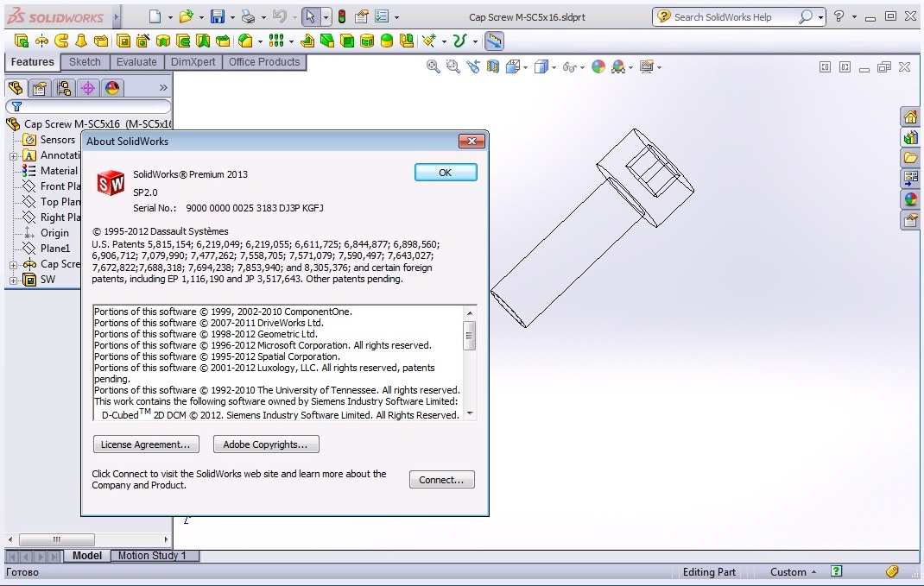Open SolidWorks Resources home icon
The width and height of the screenshot is (924, 586).
910,117
